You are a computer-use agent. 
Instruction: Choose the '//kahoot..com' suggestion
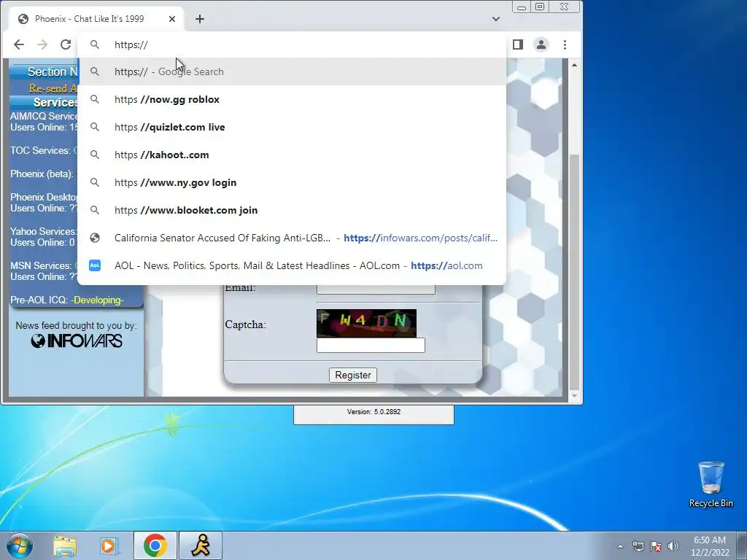point(292,155)
